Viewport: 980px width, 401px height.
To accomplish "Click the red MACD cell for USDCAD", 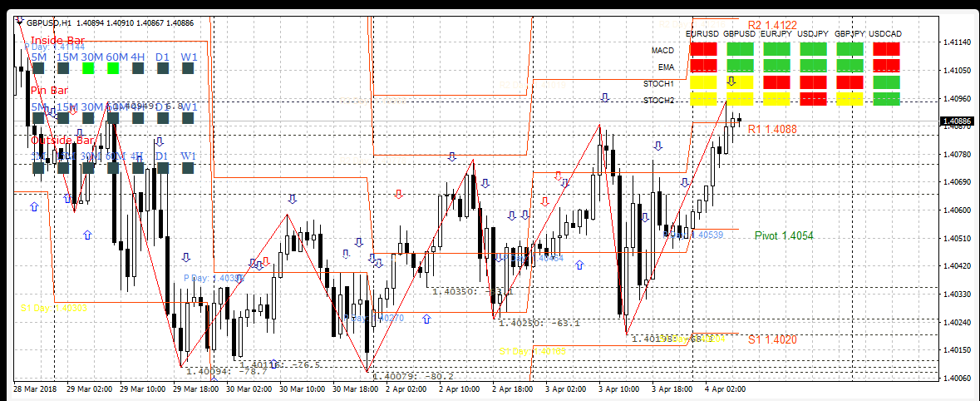I will pos(887,49).
